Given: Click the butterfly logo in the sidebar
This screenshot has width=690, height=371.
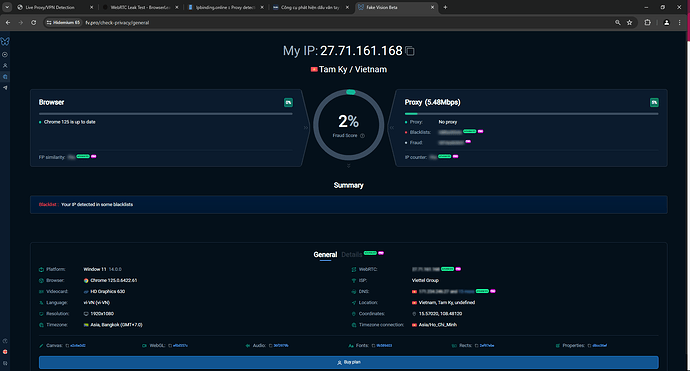Looking at the screenshot, I should pyautogui.click(x=5, y=41).
